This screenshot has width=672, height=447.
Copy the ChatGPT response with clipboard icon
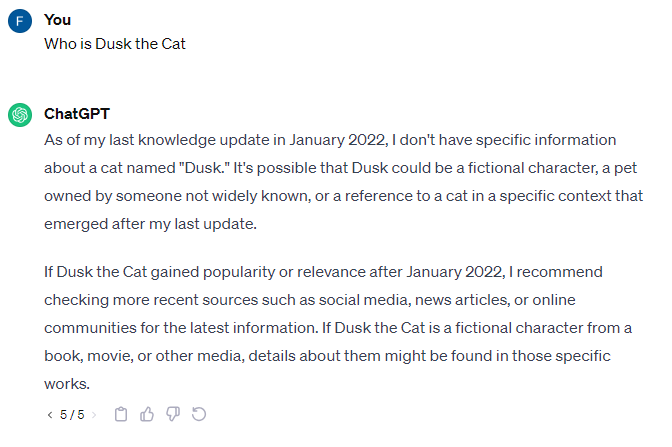click(x=121, y=414)
